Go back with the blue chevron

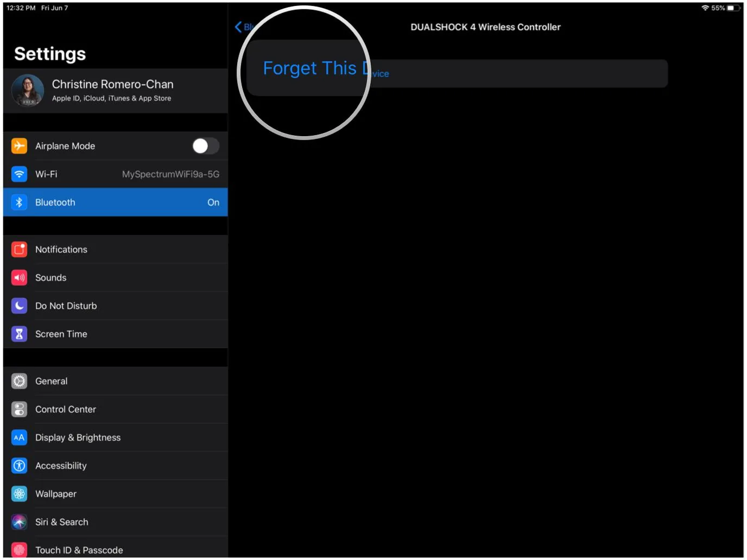238,27
